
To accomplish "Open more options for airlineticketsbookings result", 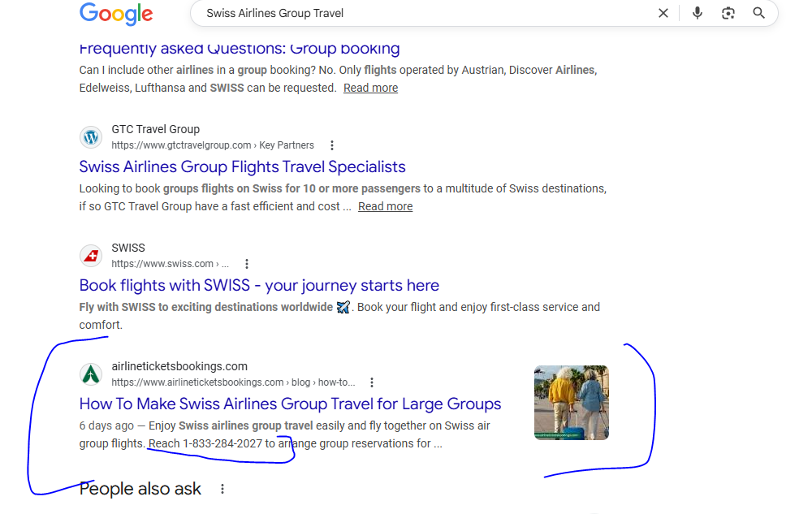I will coord(372,382).
